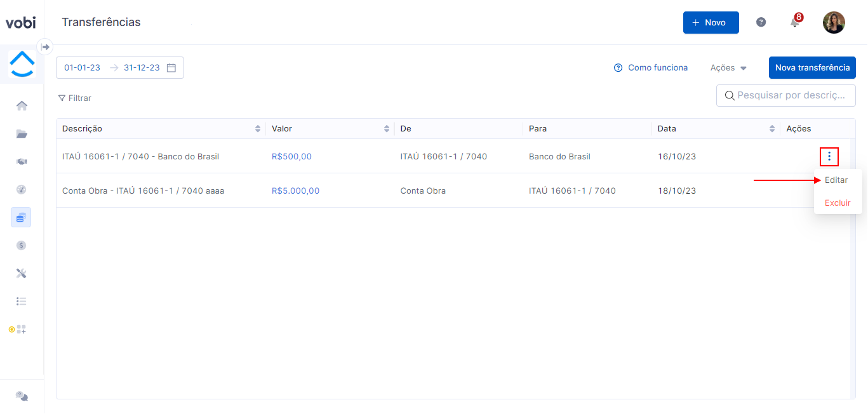Viewport: 868px width, 414px height.
Task: Expand the sidebar with arrow toggle
Action: [x=45, y=47]
